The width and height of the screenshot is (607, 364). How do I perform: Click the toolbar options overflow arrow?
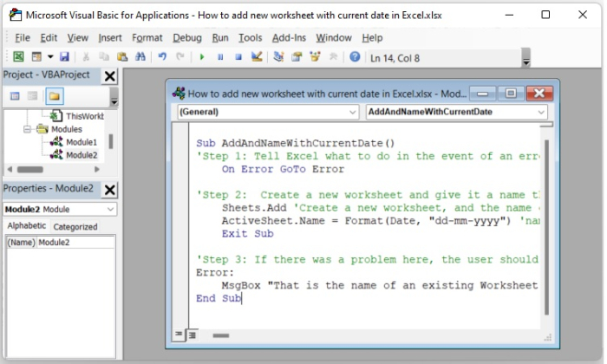[525, 58]
